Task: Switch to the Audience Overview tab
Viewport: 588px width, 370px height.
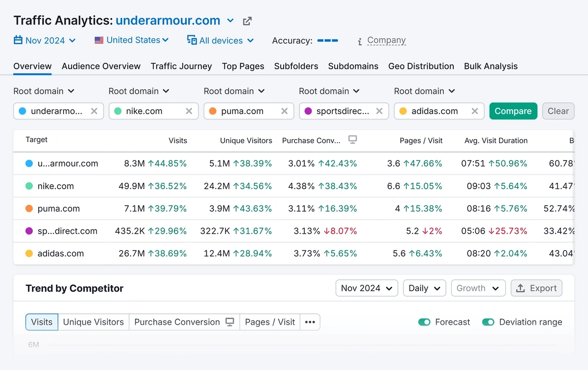Action: click(101, 66)
